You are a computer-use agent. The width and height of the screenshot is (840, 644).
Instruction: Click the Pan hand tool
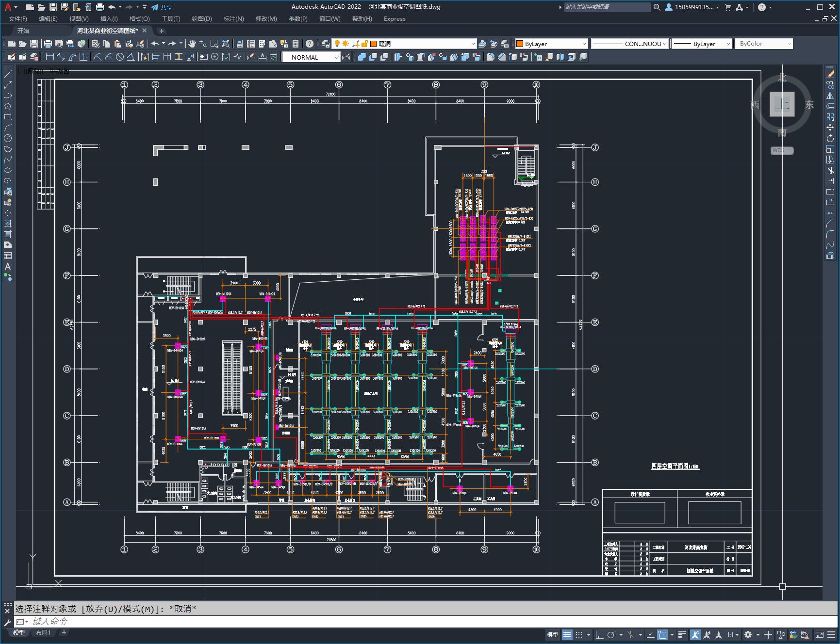(x=192, y=44)
